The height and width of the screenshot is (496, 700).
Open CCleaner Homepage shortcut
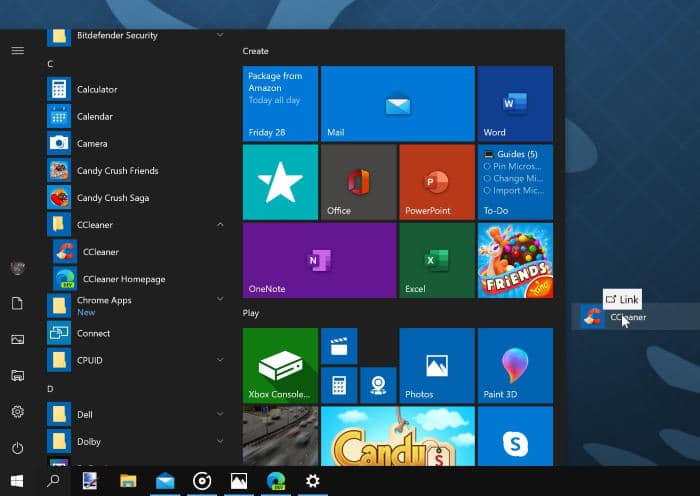click(136, 279)
